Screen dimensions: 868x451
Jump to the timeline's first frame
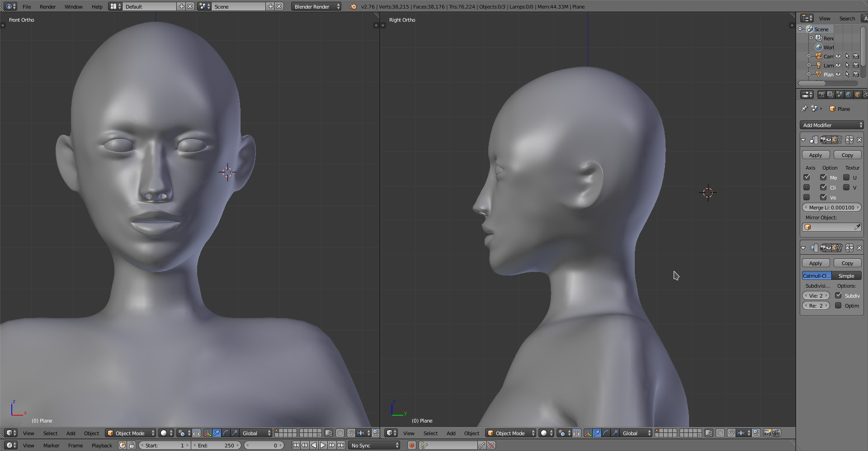[x=296, y=445]
